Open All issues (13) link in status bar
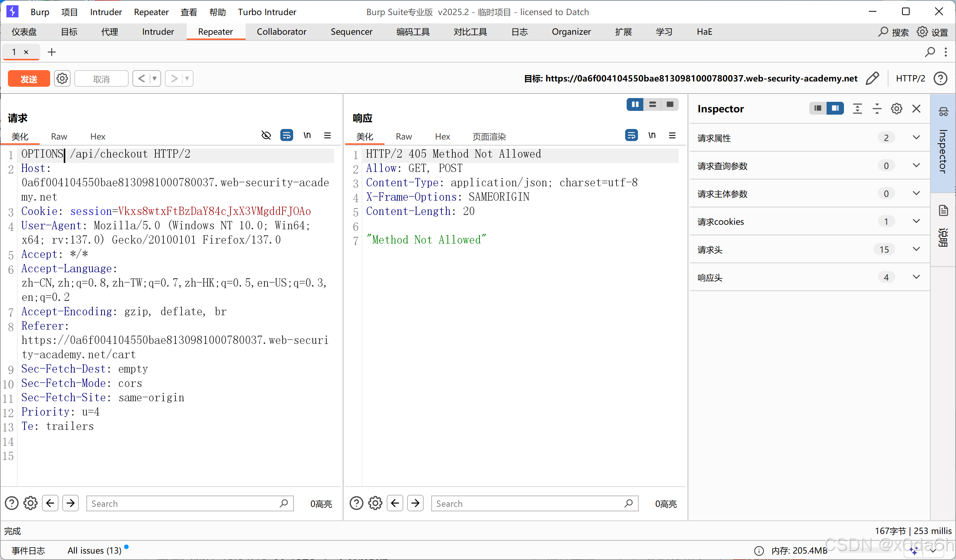Screen dimensions: 956x560 pyautogui.click(x=94, y=550)
